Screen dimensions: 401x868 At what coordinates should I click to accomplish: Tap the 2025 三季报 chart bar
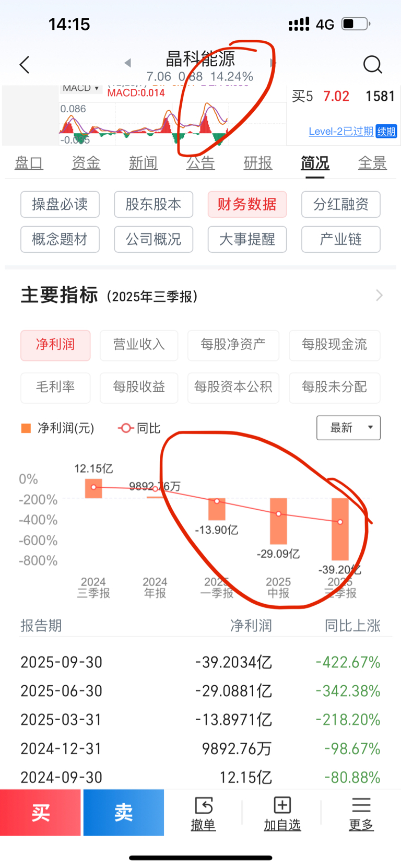340,529
